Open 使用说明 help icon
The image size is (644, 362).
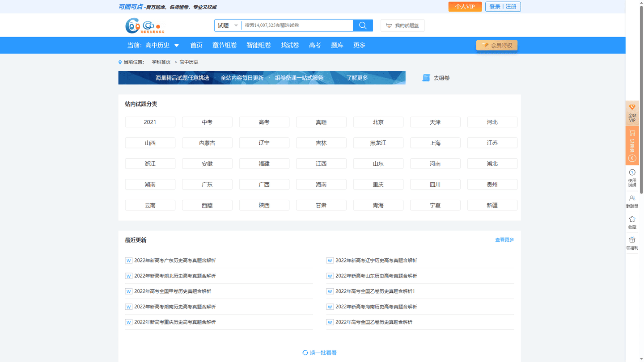pos(632,172)
